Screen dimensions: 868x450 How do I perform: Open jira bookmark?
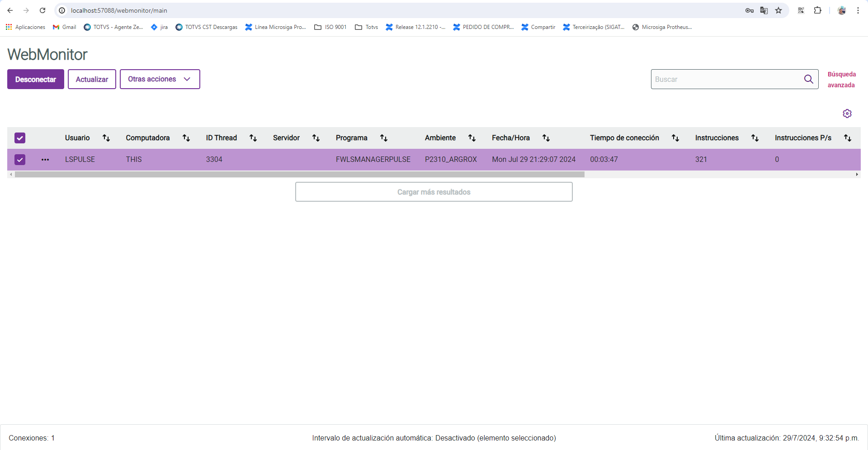pos(160,27)
